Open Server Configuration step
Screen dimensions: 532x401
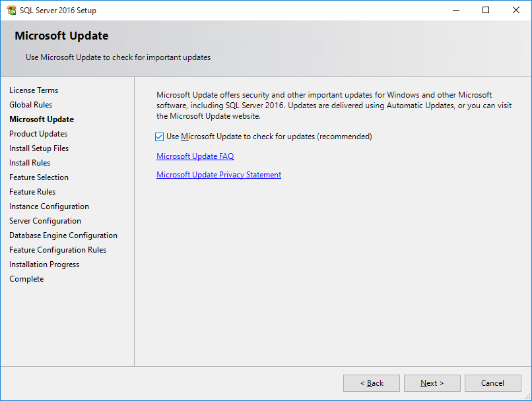(45, 220)
